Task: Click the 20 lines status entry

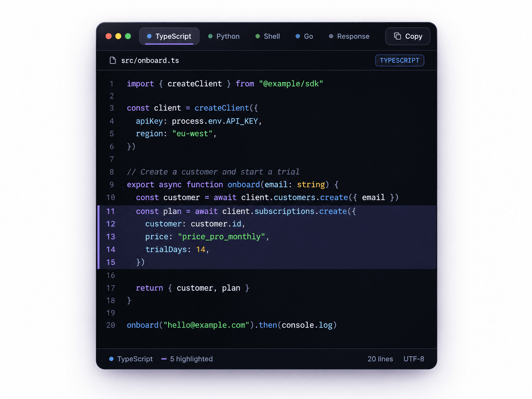Action: (x=380, y=359)
